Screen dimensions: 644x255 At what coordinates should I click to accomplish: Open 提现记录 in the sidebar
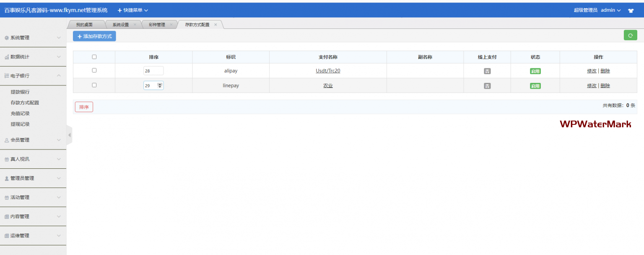coord(20,124)
